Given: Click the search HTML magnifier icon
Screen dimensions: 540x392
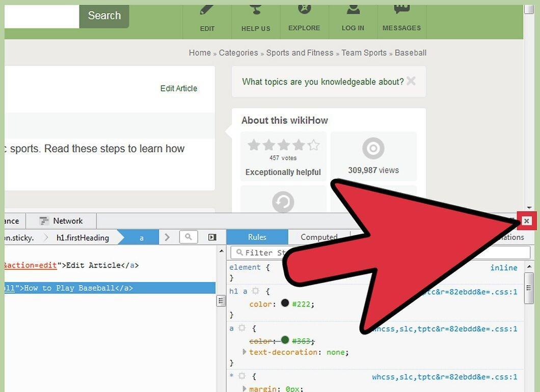Looking at the screenshot, I should [x=188, y=237].
